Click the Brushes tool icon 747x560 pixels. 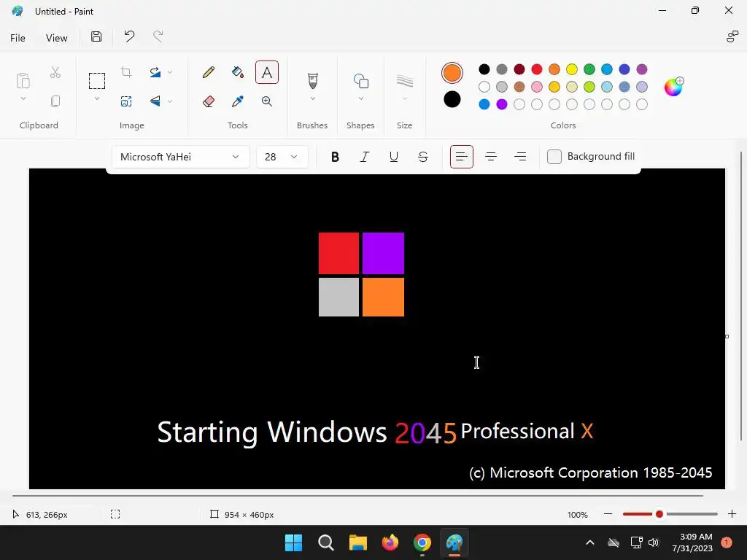[312, 80]
